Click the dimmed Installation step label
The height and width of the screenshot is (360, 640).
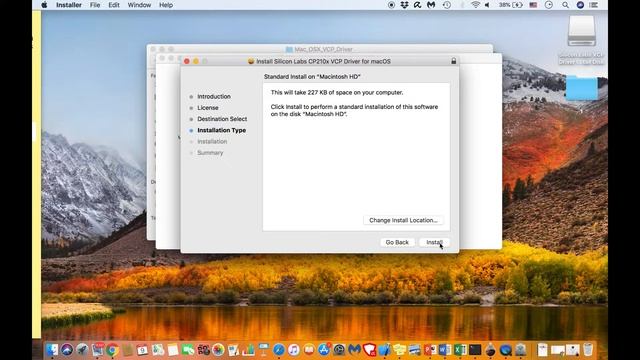(x=212, y=141)
